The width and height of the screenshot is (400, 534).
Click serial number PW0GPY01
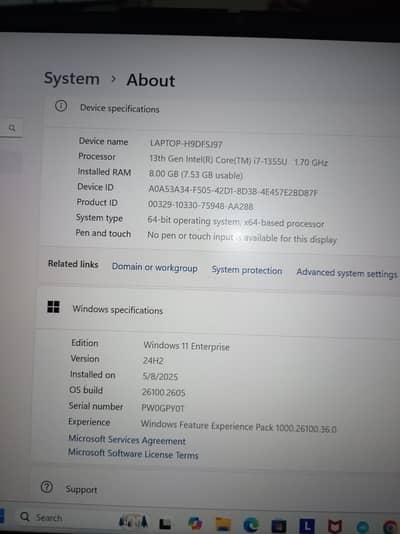[x=162, y=408]
